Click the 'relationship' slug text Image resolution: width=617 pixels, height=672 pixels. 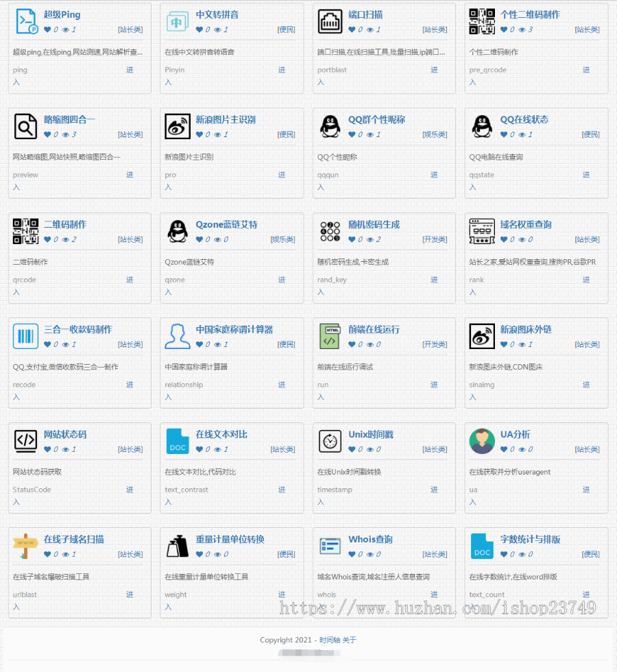184,385
